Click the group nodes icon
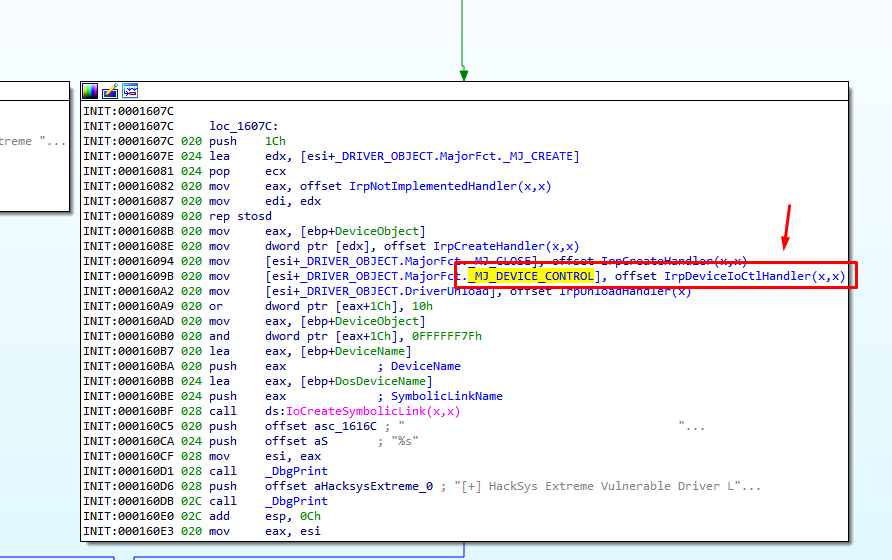Image resolution: width=892 pixels, height=560 pixels. [x=129, y=91]
